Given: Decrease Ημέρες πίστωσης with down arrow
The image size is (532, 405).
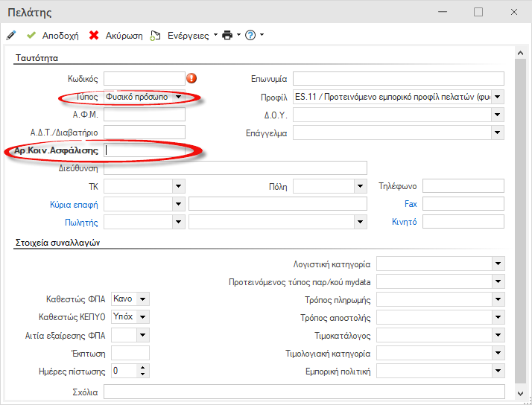Looking at the screenshot, I should click(143, 374).
